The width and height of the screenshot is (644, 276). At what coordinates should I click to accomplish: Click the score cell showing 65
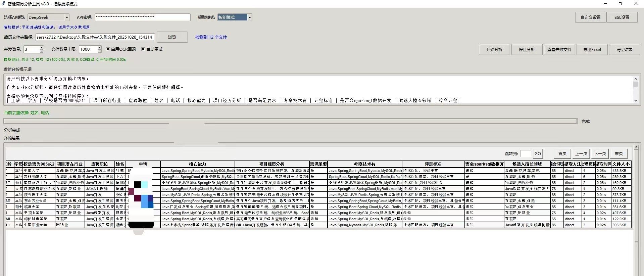(x=557, y=219)
